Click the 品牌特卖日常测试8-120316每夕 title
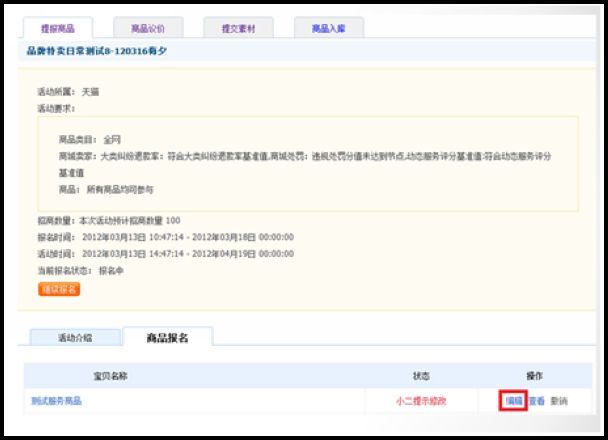Viewport: 608px width, 440px height. (x=97, y=51)
